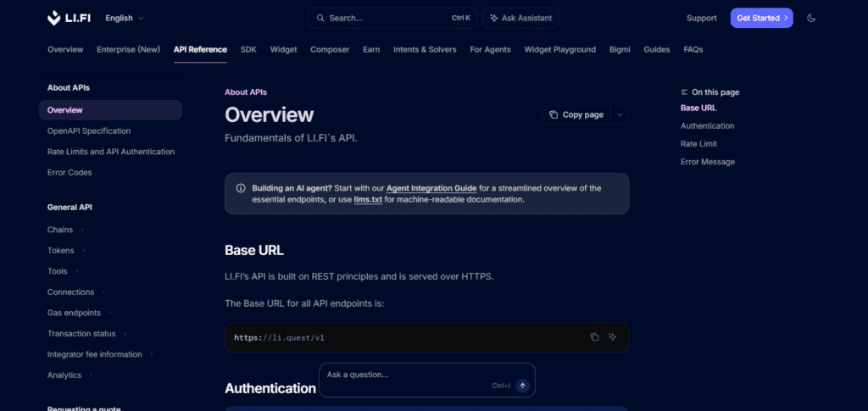
Task: Open the Earn tab
Action: point(371,49)
